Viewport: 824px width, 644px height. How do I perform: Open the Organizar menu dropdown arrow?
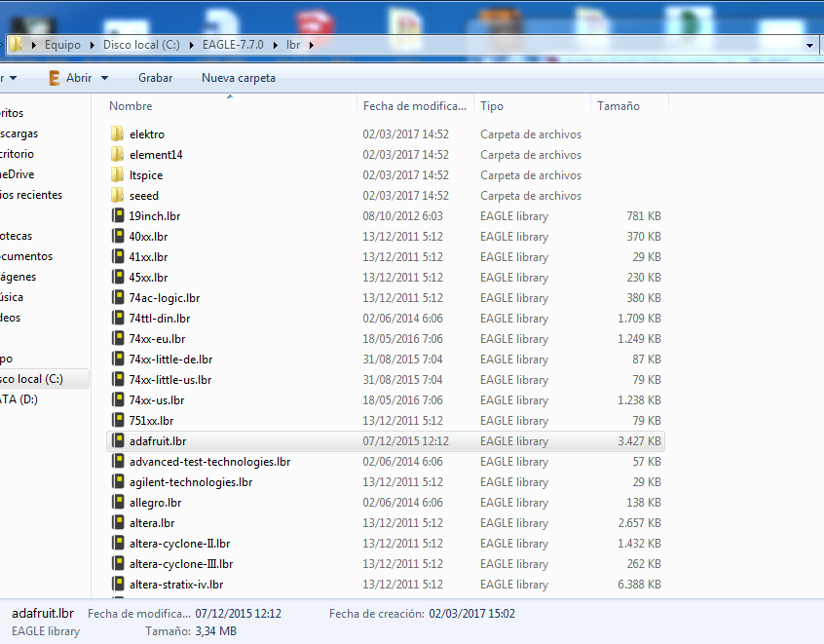(x=13, y=78)
